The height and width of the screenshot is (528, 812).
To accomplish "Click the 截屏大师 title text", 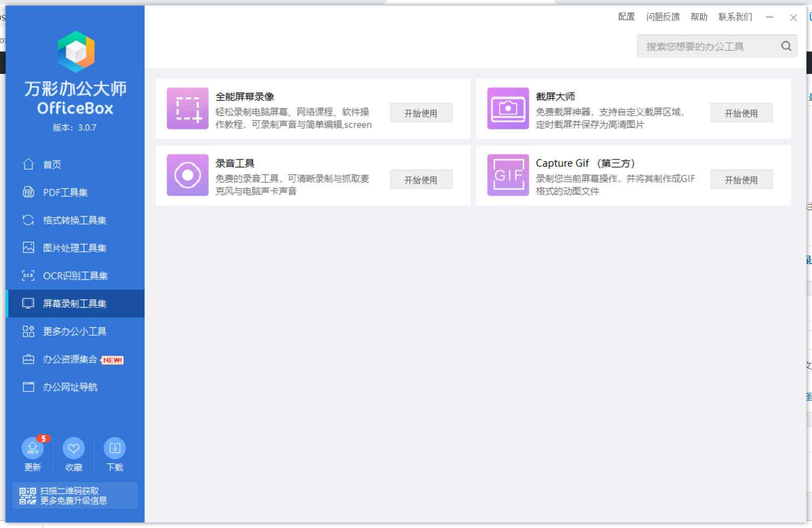I will coord(555,97).
